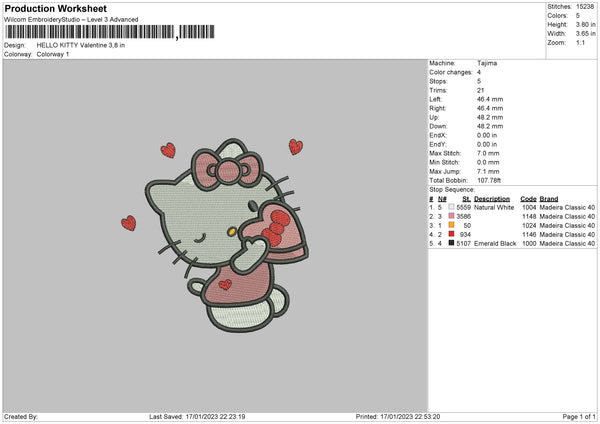Screen dimensions: 600x424
Task: Click the Left value '46.4 mm'
Action: [490, 99]
